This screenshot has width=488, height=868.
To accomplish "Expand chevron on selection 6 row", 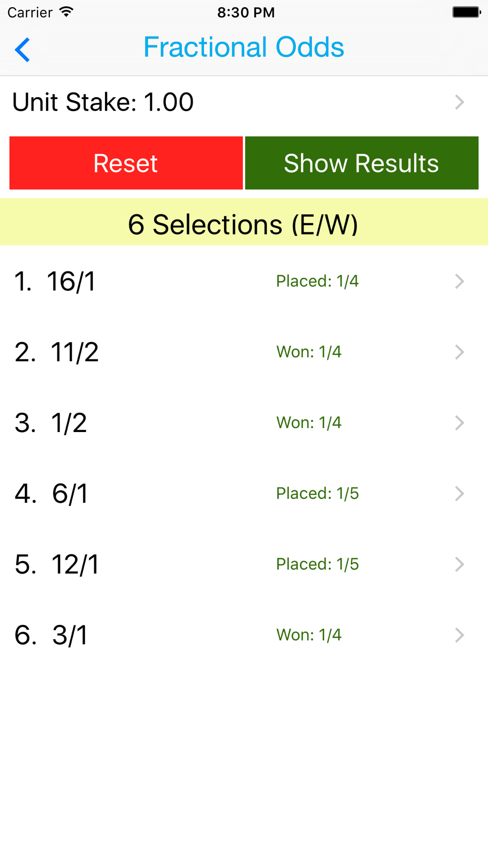I will 459,635.
